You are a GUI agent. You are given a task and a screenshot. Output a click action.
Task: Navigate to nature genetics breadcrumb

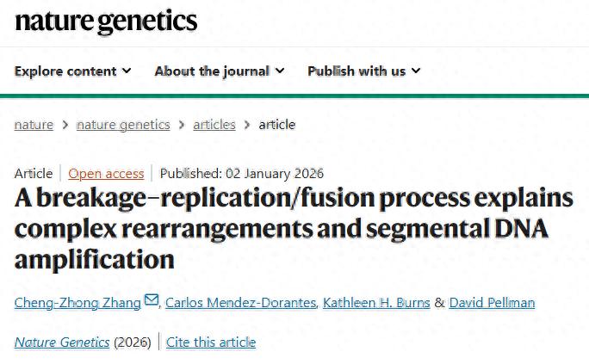point(123,125)
